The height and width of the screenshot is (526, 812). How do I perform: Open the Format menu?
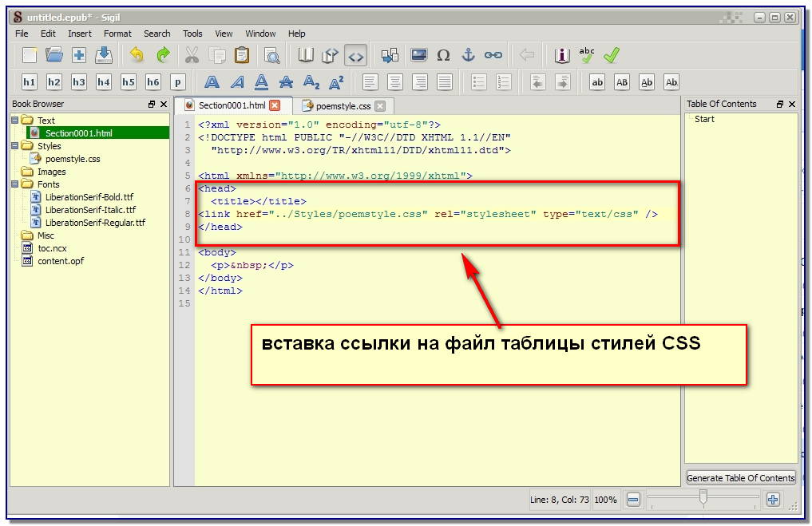(117, 34)
